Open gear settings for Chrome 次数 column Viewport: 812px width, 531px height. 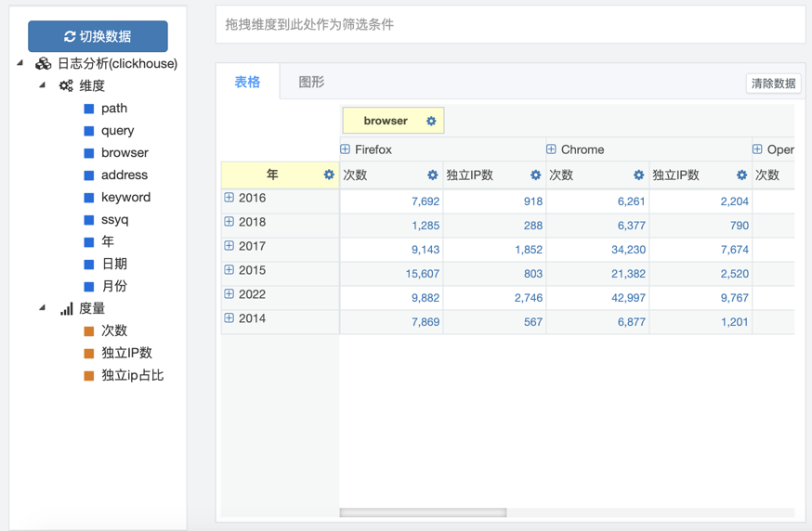638,175
